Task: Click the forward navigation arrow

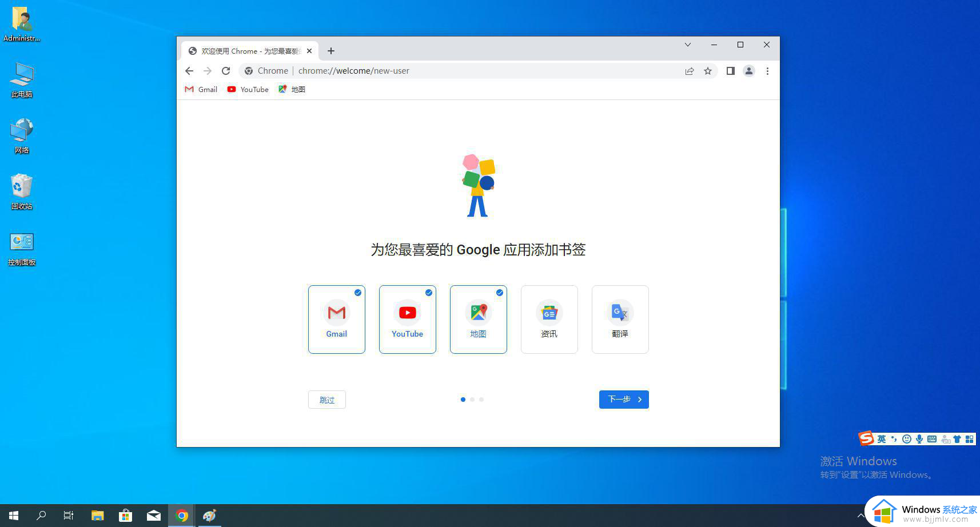Action: click(x=208, y=71)
